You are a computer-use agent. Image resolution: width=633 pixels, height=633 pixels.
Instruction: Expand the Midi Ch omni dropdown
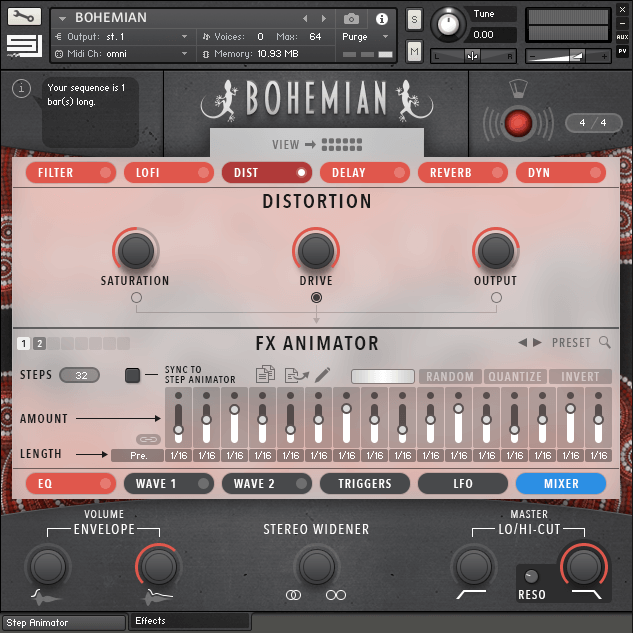pyautogui.click(x=122, y=54)
